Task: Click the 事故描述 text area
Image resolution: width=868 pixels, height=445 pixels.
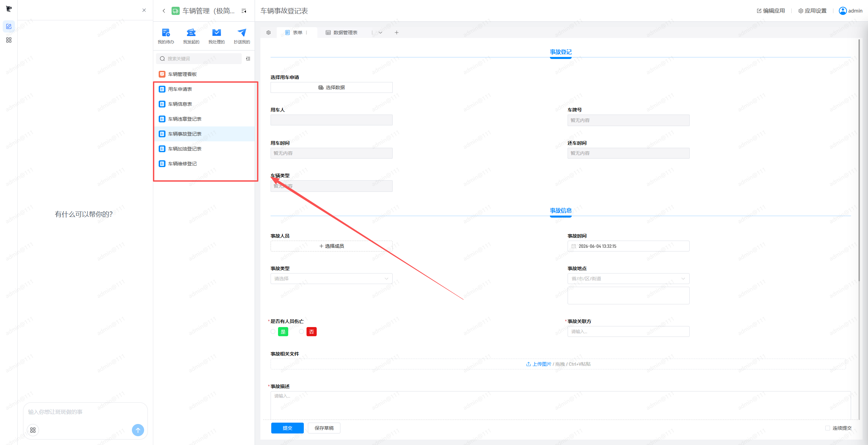Action: click(x=560, y=405)
